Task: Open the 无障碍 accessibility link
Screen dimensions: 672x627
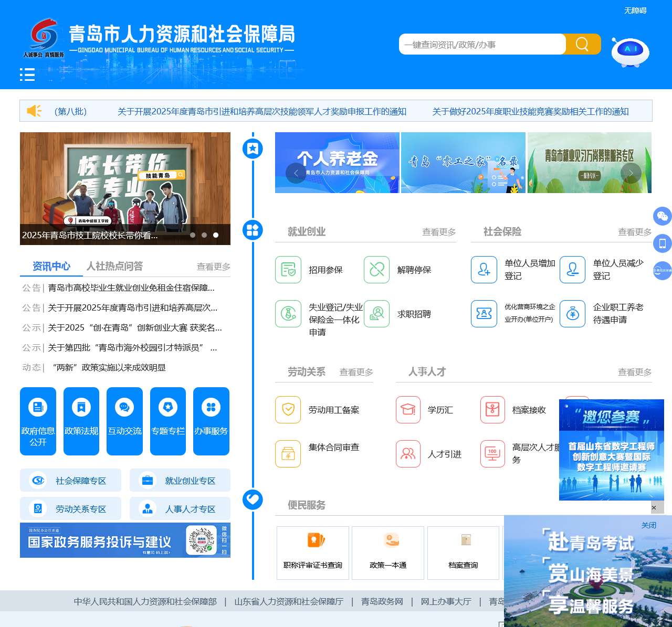Action: coord(636,9)
